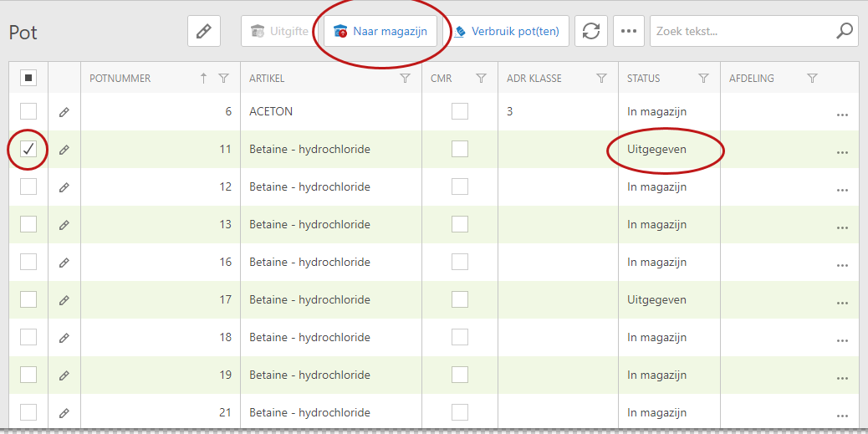Screen dimensions: 868x434
Task: Open the filter for Status column
Action: pos(703,79)
